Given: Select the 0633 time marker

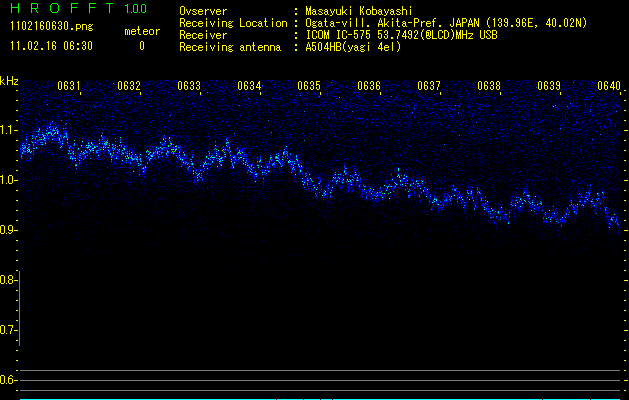Looking at the screenshot, I should pyautogui.click(x=189, y=87).
